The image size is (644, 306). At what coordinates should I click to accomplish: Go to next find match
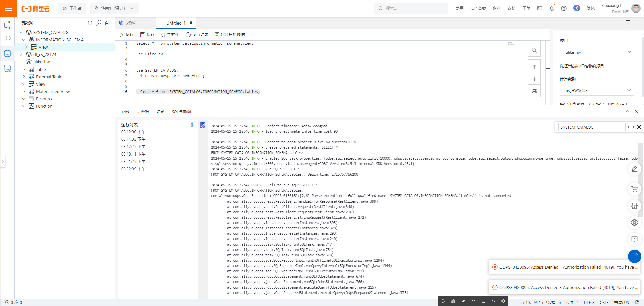click(x=633, y=127)
